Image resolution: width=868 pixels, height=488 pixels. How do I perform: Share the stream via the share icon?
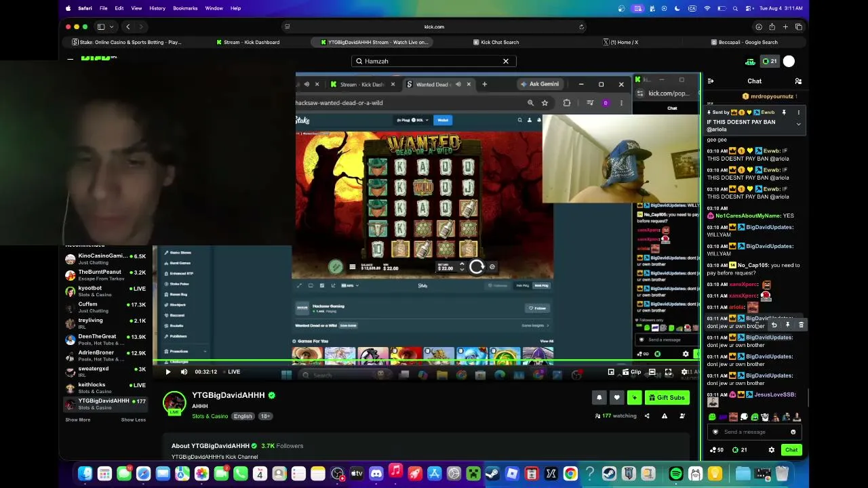click(x=647, y=415)
